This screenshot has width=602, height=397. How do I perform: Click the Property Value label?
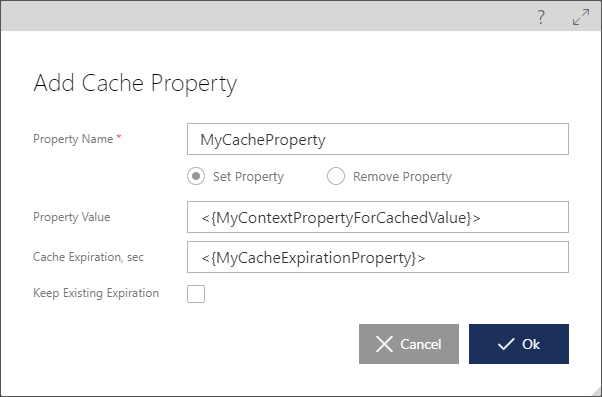point(72,217)
